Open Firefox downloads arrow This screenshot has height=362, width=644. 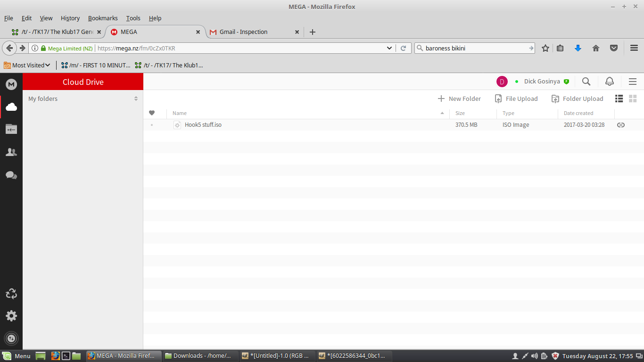(578, 48)
